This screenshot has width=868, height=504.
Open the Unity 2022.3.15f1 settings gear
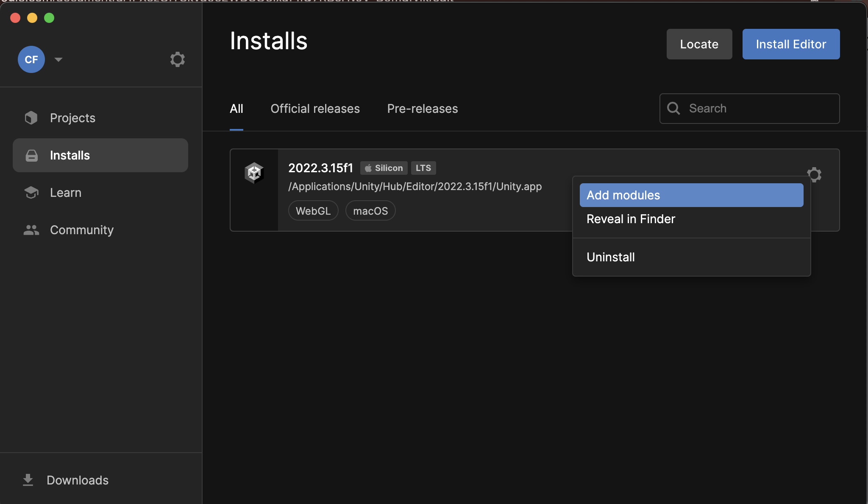click(x=814, y=174)
